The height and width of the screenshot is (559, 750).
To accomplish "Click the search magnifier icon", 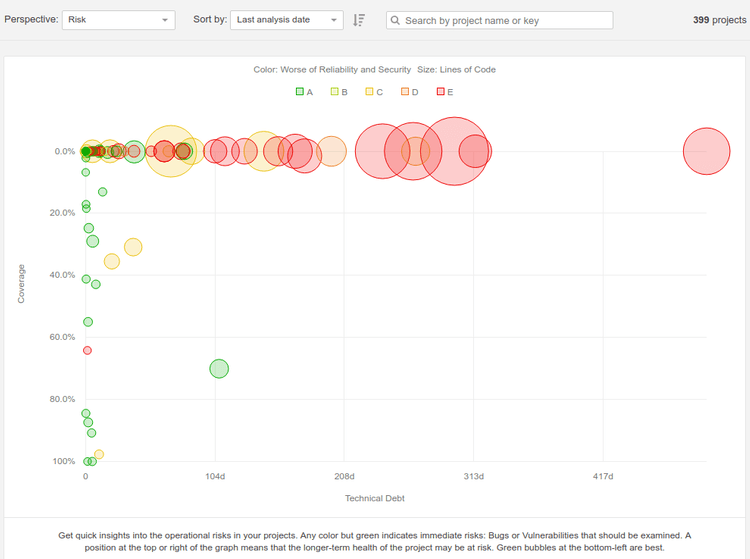I will point(395,20).
